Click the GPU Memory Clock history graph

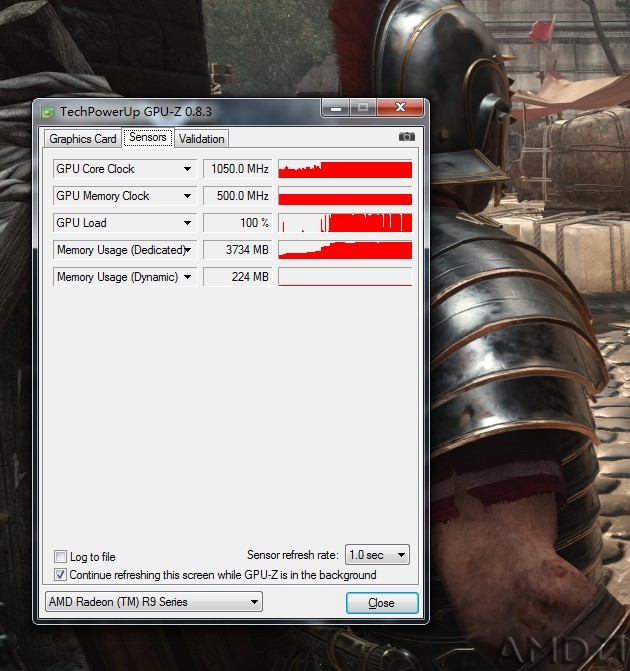click(x=345, y=196)
